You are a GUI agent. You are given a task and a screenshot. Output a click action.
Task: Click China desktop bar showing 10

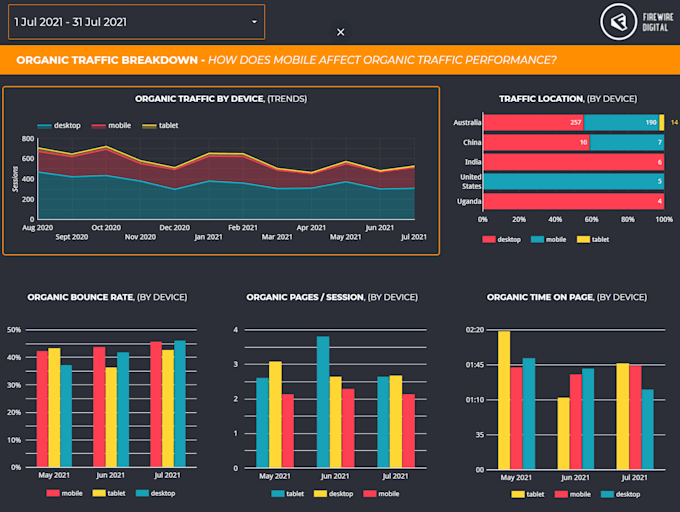pyautogui.click(x=536, y=142)
